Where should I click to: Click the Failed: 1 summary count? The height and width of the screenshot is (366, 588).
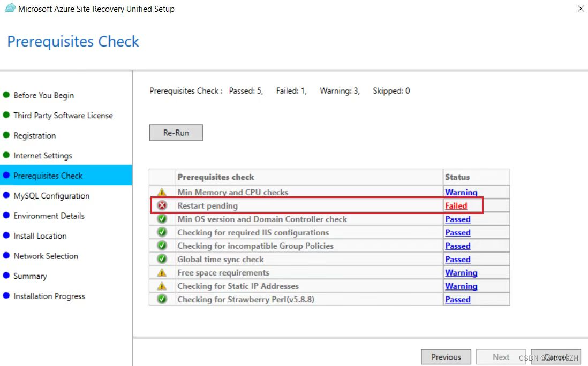pos(291,90)
